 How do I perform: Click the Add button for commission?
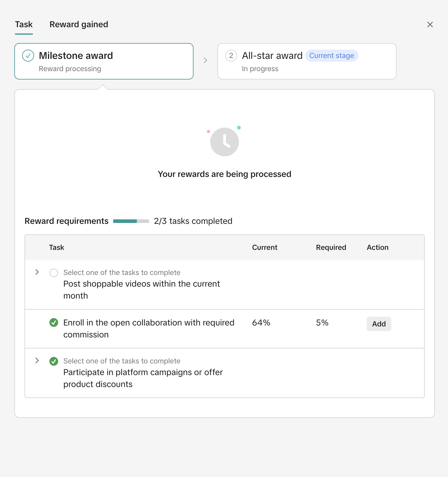pos(379,324)
